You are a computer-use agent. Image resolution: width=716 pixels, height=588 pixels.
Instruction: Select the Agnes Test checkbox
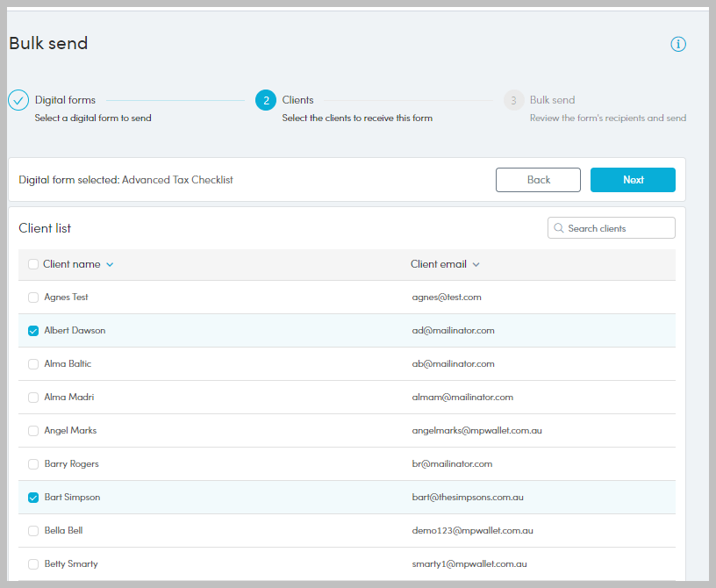pyautogui.click(x=33, y=298)
